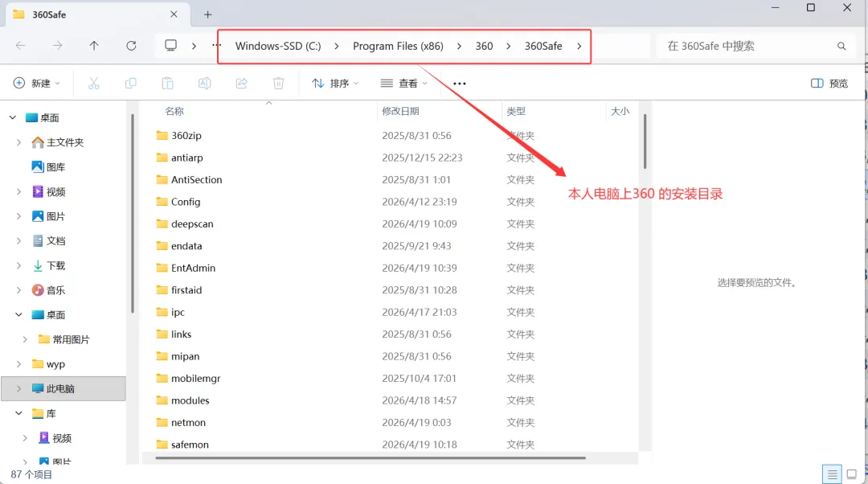Image resolution: width=868 pixels, height=484 pixels.
Task: Click the search magnifier icon
Action: click(x=841, y=47)
